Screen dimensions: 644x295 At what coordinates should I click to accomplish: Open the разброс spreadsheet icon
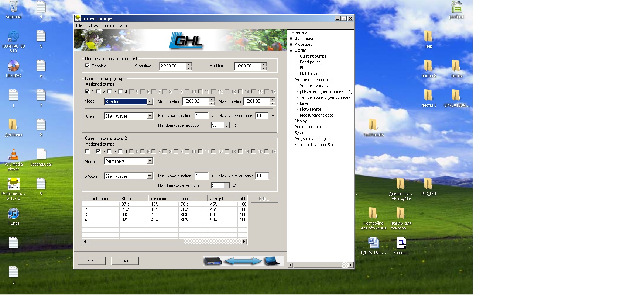(456, 10)
